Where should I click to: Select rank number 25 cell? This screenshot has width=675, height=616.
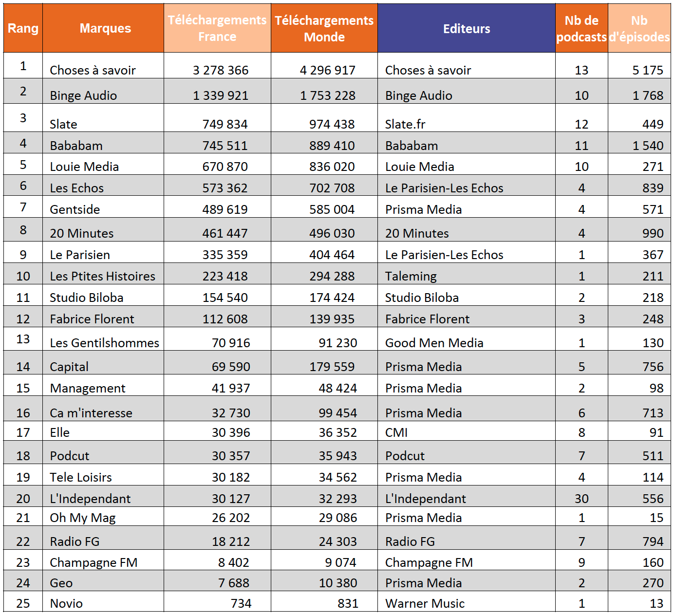coord(23,603)
